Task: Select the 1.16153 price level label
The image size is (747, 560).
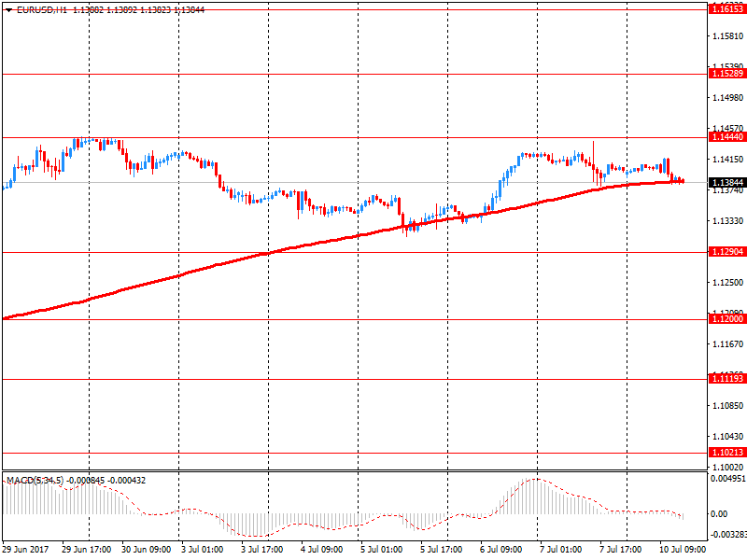Action: tap(727, 9)
